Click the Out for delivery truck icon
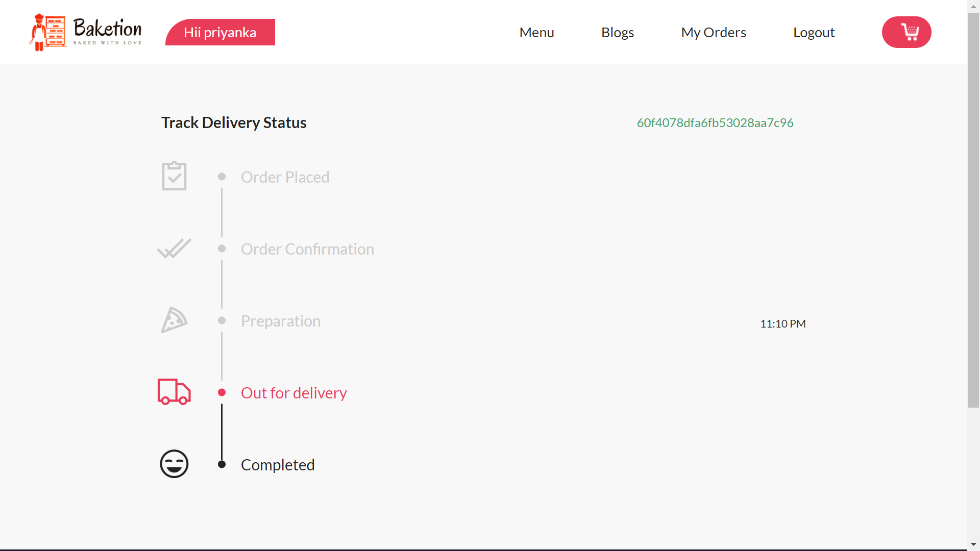 (x=174, y=392)
